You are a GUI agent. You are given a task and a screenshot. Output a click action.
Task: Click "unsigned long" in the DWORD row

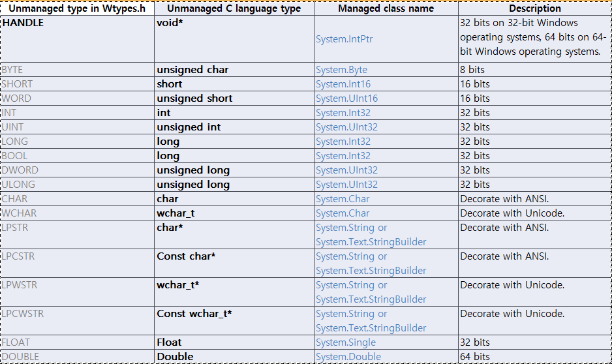point(234,170)
